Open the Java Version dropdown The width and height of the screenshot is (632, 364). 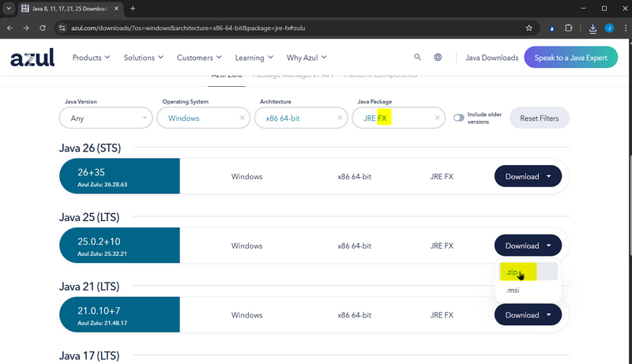click(106, 118)
